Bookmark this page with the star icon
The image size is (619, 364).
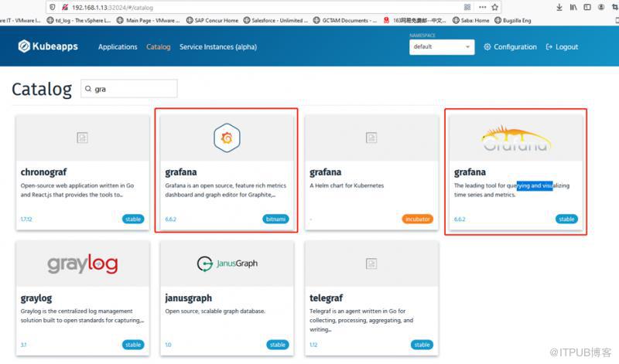tap(494, 7)
